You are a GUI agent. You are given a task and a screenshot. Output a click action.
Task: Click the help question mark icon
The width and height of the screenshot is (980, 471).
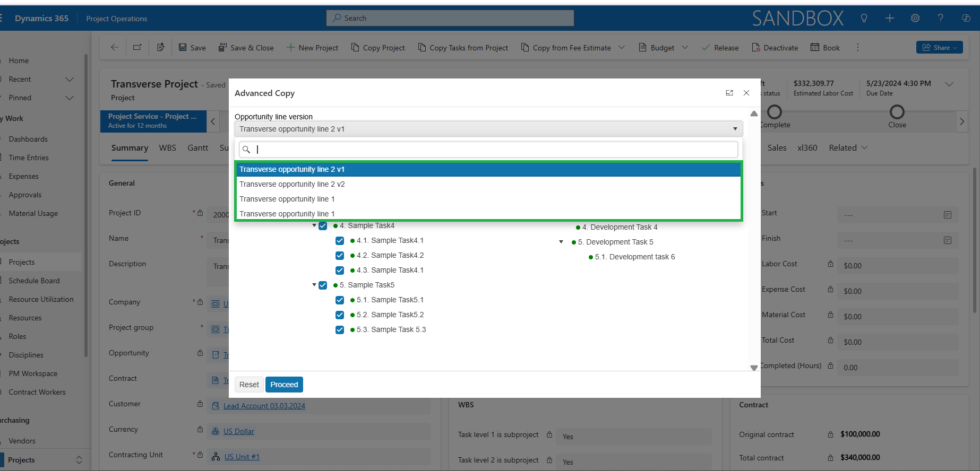point(940,18)
